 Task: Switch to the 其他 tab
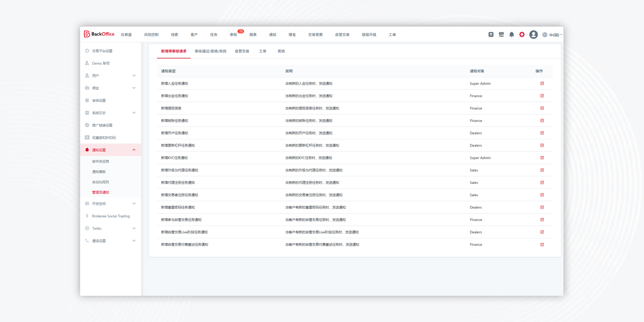[x=281, y=51]
